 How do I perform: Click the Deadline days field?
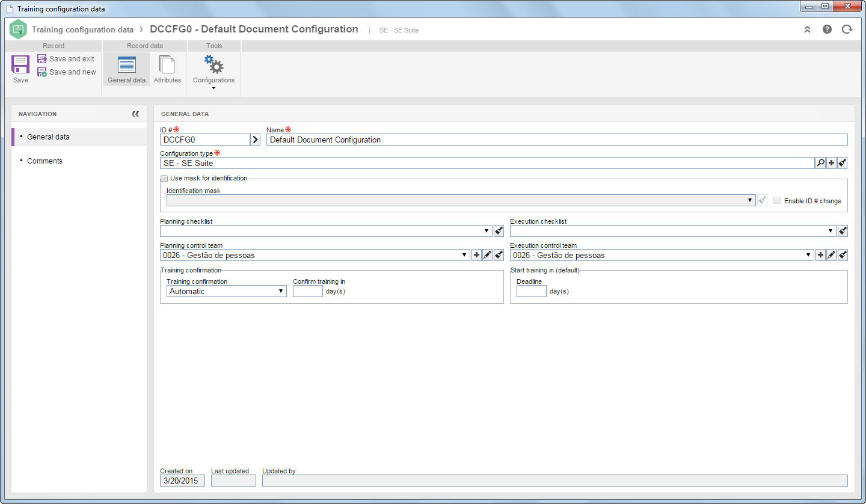coord(532,291)
